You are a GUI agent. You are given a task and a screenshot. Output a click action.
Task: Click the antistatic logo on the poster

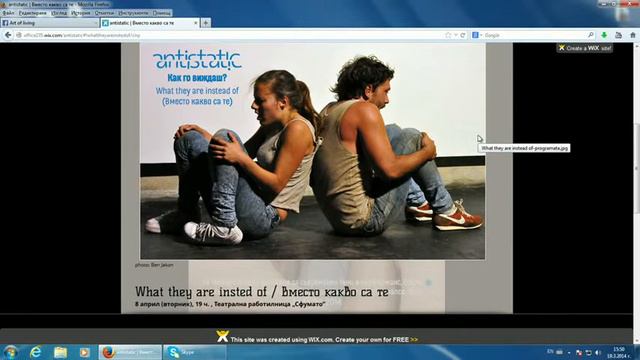(197, 60)
